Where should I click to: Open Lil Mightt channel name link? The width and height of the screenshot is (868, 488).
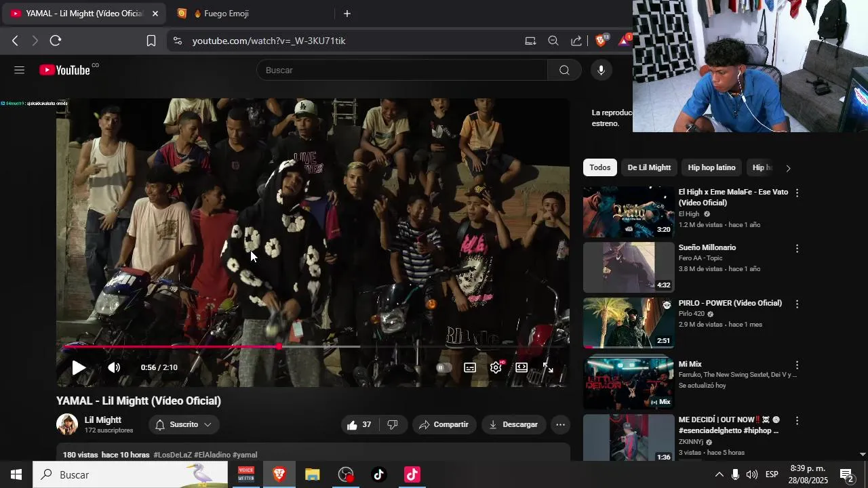click(x=103, y=420)
